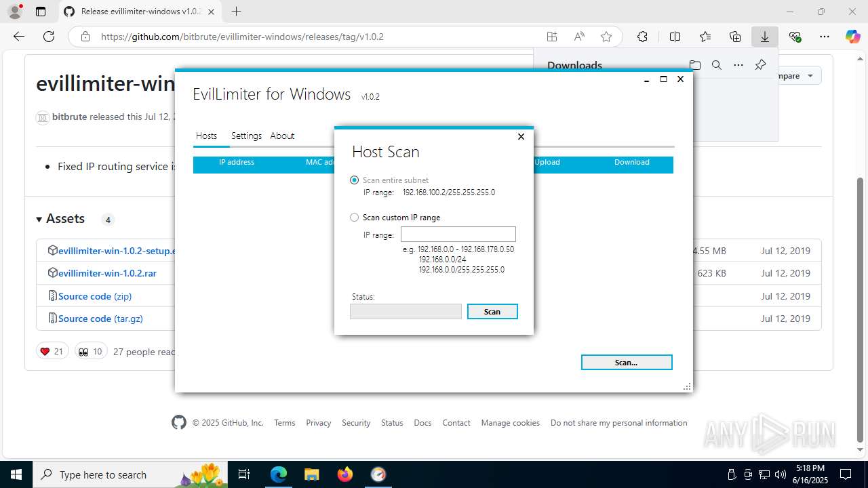Open GitHub Docs footer link
The width and height of the screenshot is (868, 488).
point(422,423)
